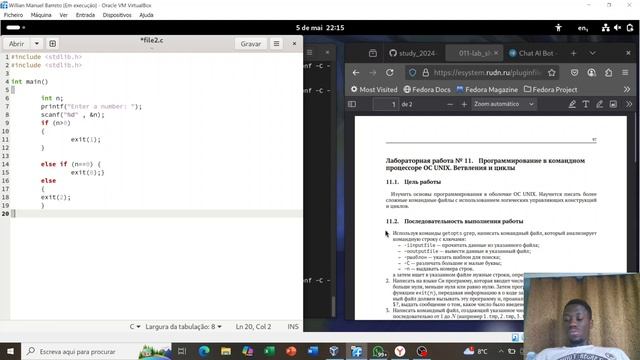The height and width of the screenshot is (360, 640).
Task: Switch to Chat AI Bot tab
Action: tap(534, 53)
